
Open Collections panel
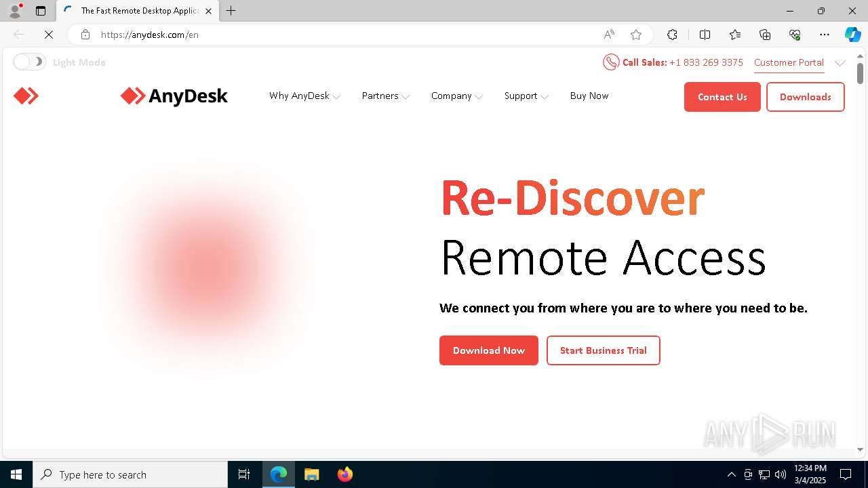tap(765, 35)
